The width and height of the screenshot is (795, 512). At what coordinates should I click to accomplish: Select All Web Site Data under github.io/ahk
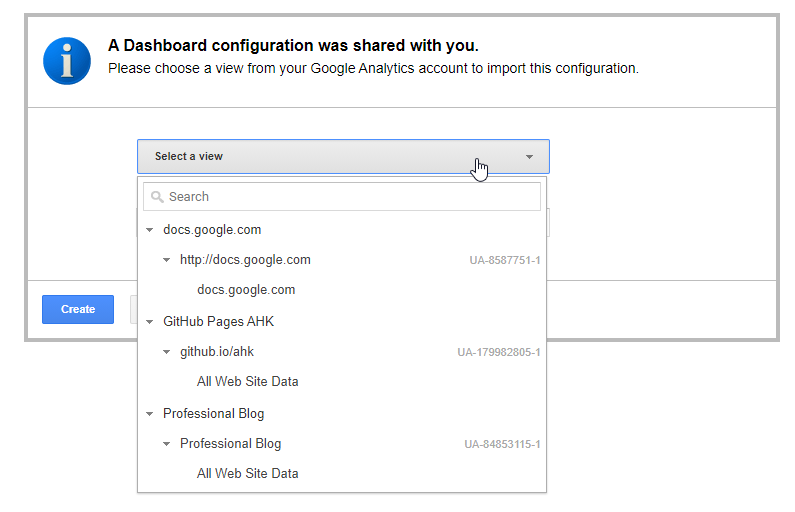[x=247, y=381]
